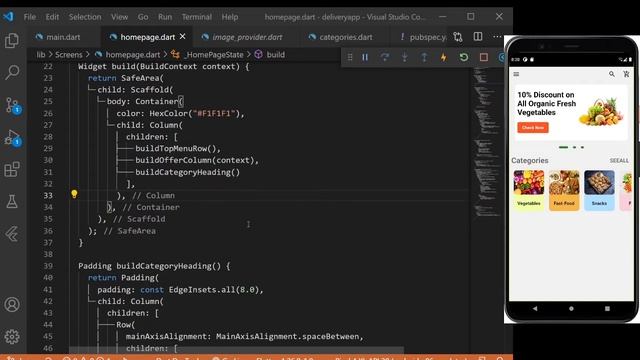The image size is (640, 360).
Task: Open the hamburger menu in the phone app
Action: [x=516, y=74]
